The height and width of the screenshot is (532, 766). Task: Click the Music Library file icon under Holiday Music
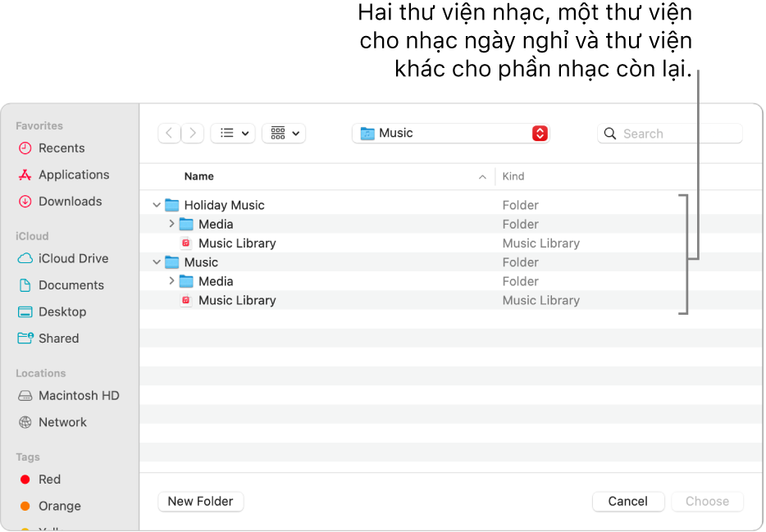(x=186, y=243)
